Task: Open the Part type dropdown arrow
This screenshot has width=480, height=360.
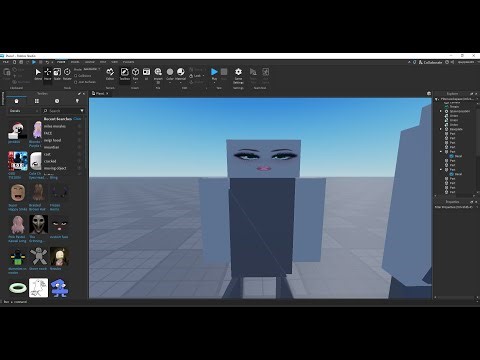Action: coord(135,82)
